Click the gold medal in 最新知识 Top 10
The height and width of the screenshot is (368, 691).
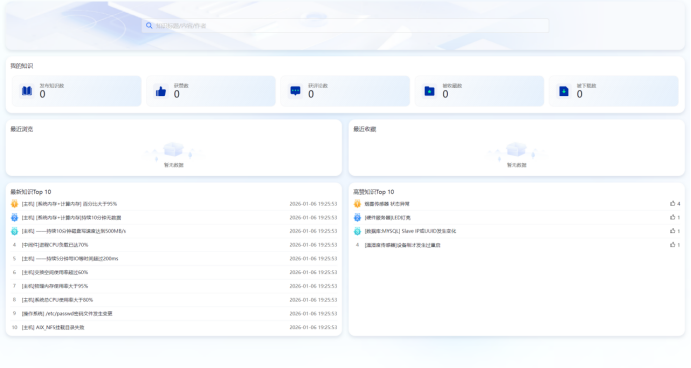tap(15, 204)
